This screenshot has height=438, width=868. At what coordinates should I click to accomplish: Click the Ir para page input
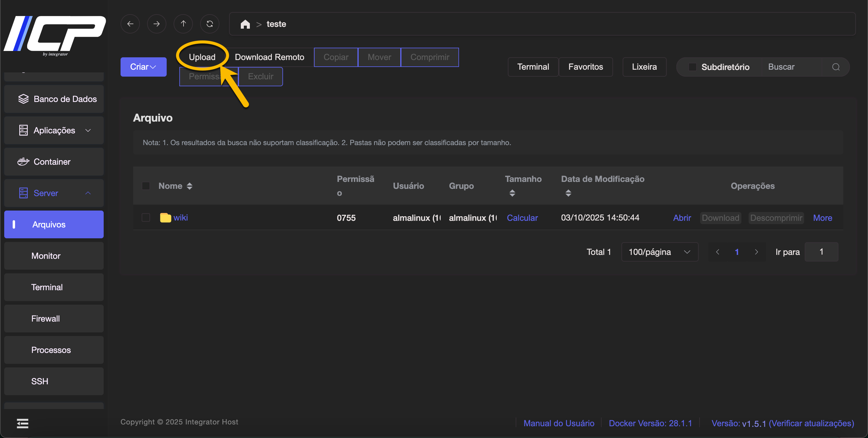pos(821,252)
